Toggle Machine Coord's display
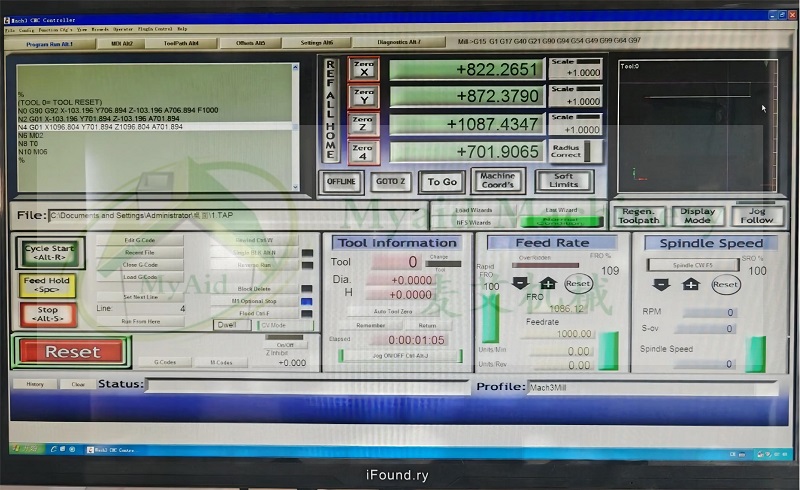800x490 pixels. 497,181
